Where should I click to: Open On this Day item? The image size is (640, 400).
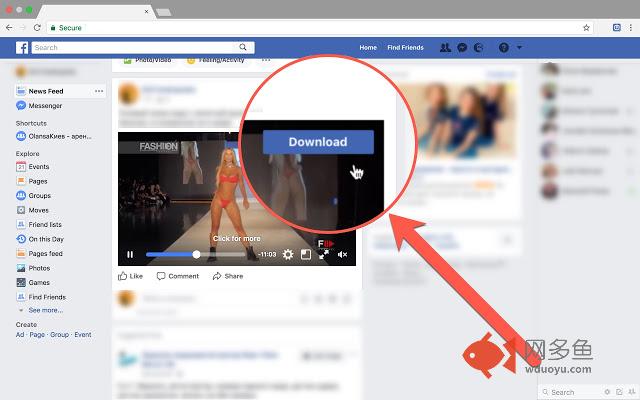click(40, 239)
